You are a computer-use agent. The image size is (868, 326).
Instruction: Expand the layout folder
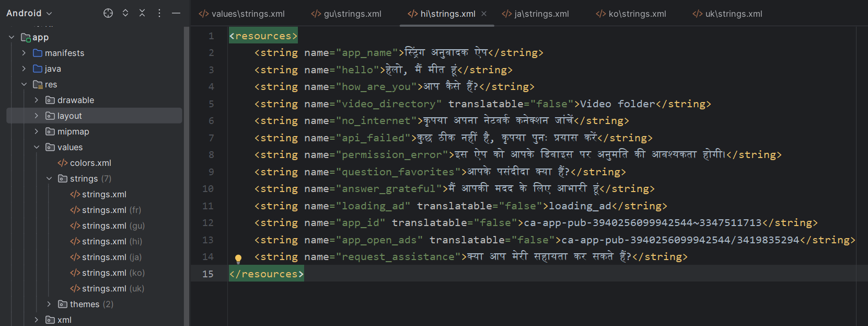coord(37,116)
